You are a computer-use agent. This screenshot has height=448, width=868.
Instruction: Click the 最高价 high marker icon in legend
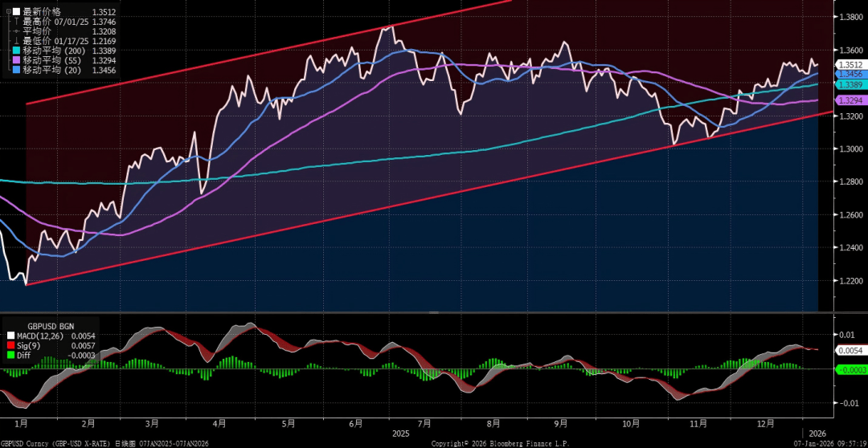16,22
